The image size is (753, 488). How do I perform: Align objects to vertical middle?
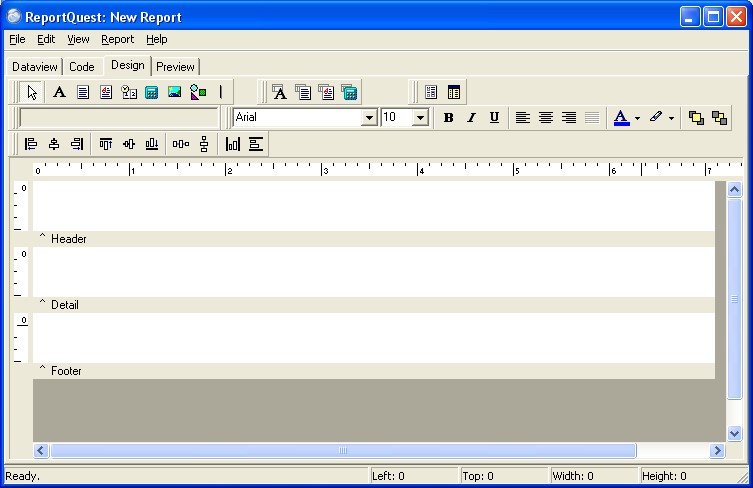pyautogui.click(x=129, y=144)
